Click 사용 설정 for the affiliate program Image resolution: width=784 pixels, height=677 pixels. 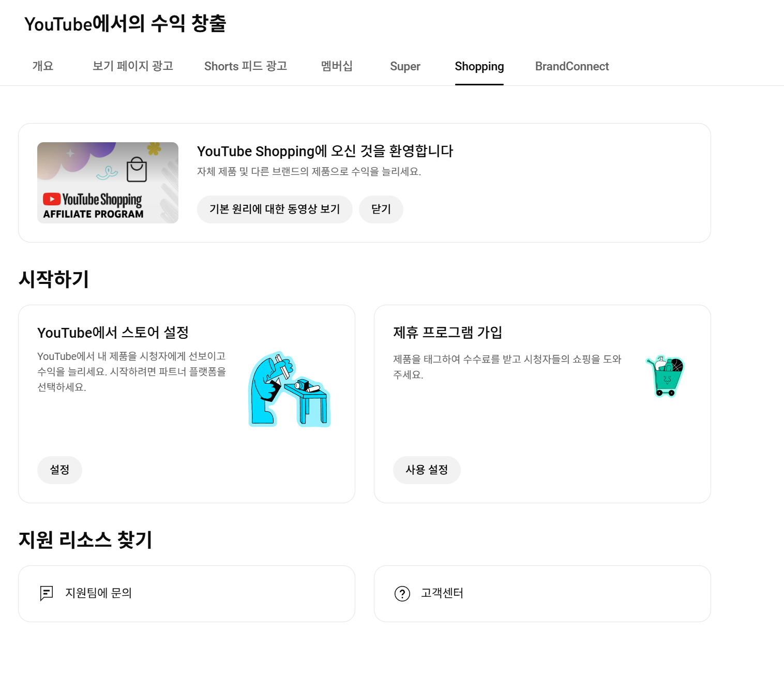tap(427, 470)
